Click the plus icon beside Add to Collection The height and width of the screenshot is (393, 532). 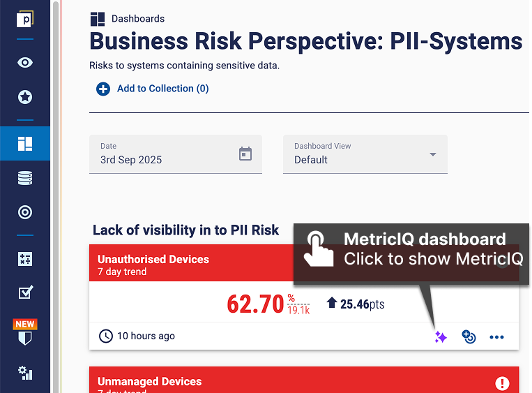(x=103, y=89)
